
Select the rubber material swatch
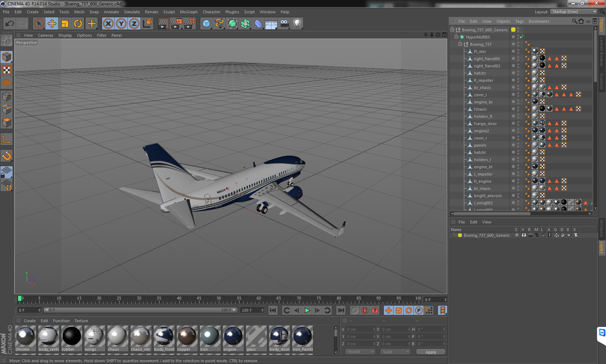(72, 338)
